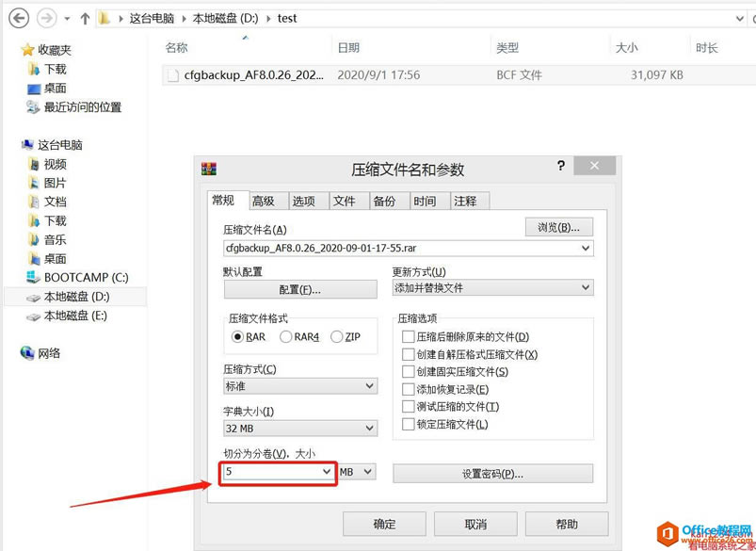Enable 添加恢复记录 checkbox
This screenshot has height=551, width=756.
(x=409, y=389)
